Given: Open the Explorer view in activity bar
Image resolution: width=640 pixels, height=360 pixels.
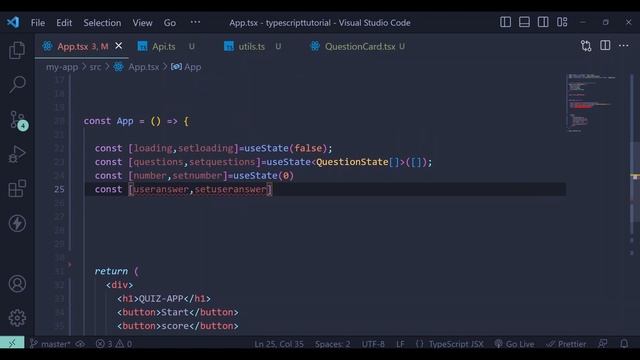Looking at the screenshot, I should 17,50.
